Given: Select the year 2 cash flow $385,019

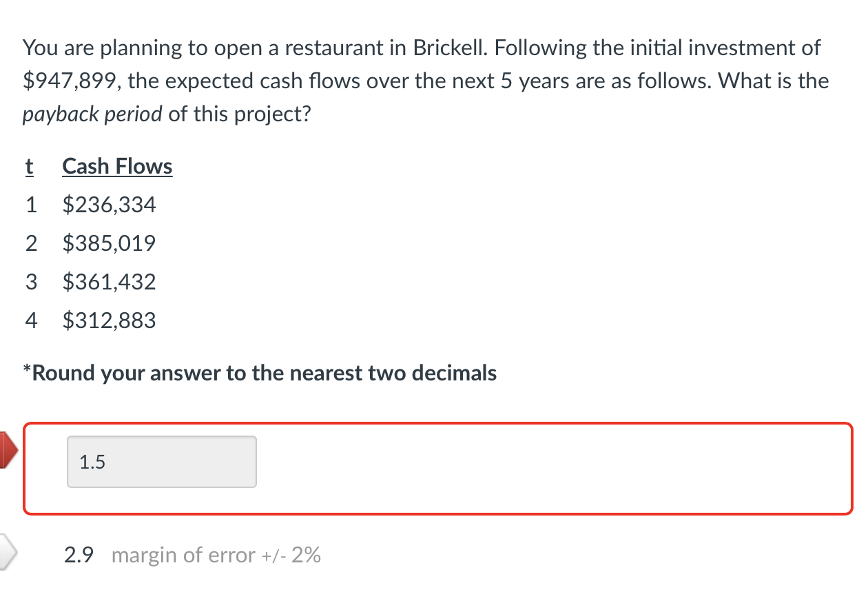Looking at the screenshot, I should pyautogui.click(x=109, y=243).
